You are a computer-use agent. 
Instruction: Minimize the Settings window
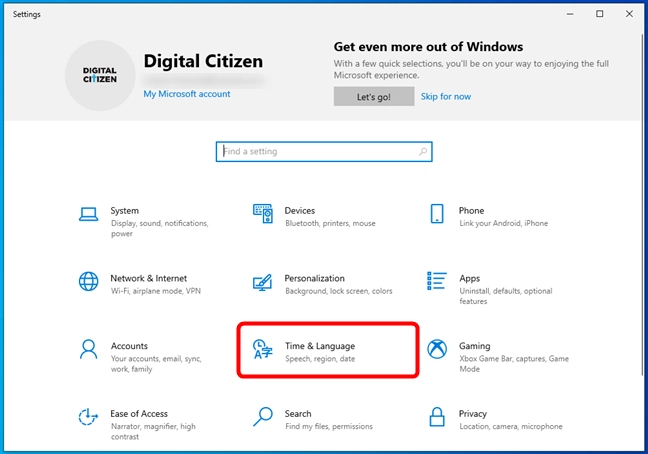click(x=570, y=14)
